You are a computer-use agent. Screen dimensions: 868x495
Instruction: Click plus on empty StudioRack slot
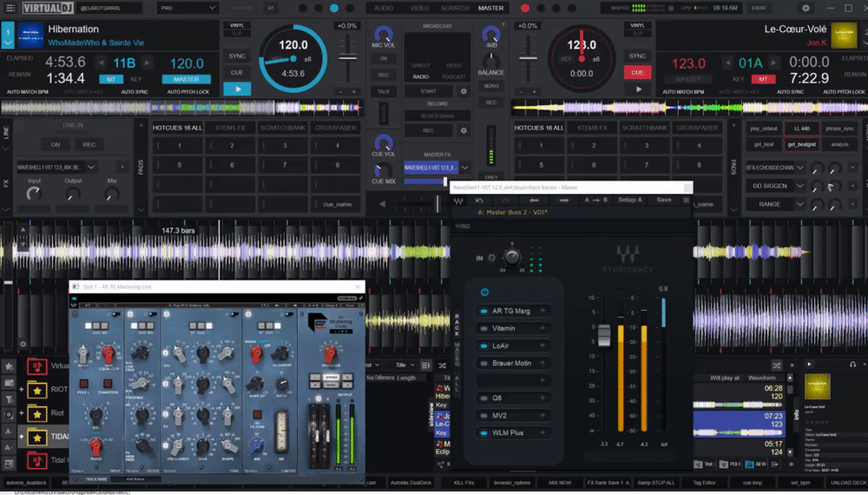coord(542,380)
